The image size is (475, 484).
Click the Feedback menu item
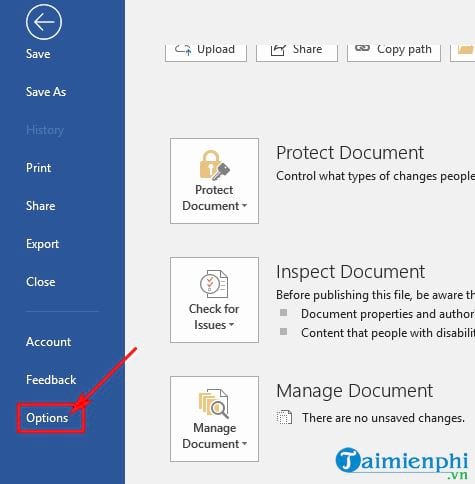coord(51,380)
